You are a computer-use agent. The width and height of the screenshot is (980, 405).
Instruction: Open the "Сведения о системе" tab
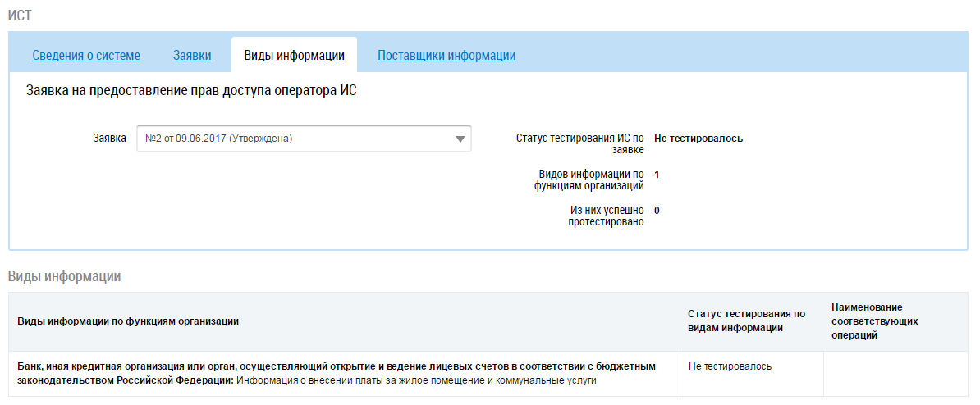tap(86, 56)
